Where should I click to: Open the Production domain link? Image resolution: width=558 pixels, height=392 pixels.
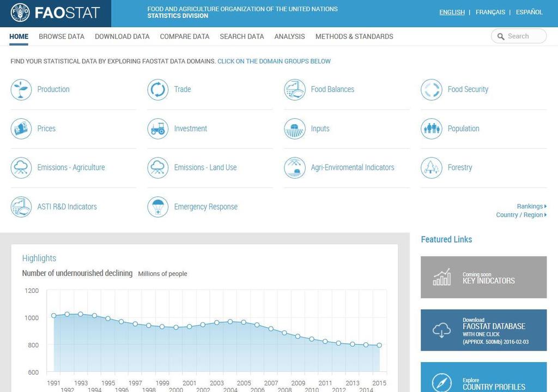click(53, 89)
